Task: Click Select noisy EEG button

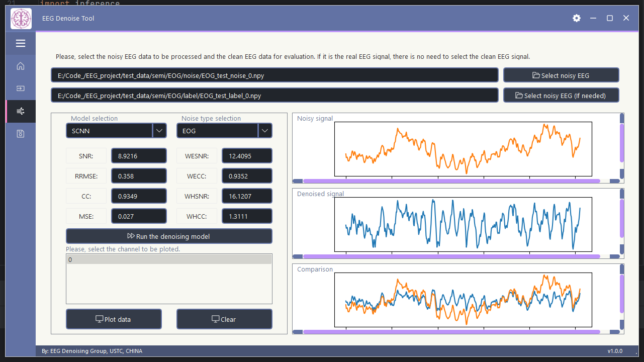Action: (x=561, y=75)
